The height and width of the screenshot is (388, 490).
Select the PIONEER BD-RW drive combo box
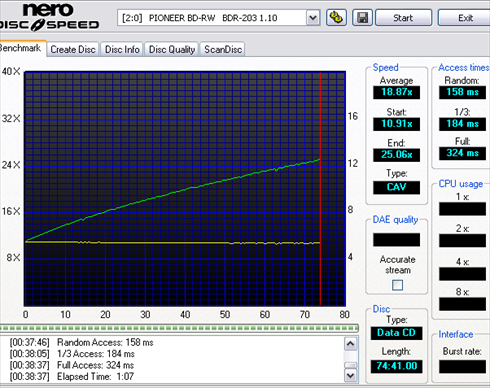click(x=219, y=18)
